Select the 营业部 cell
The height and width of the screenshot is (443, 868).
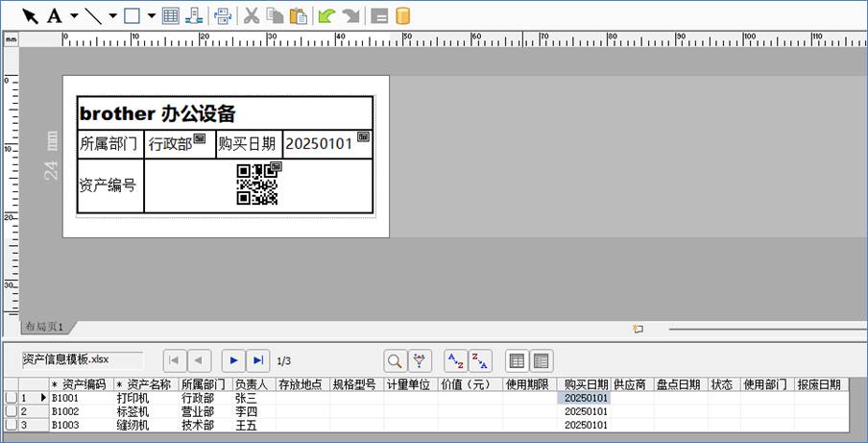(205, 411)
